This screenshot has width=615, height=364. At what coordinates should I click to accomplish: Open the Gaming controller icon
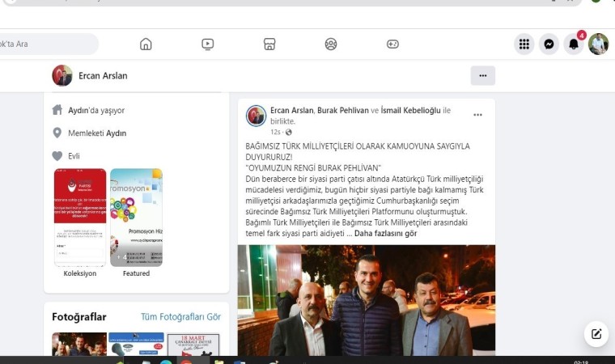point(392,44)
